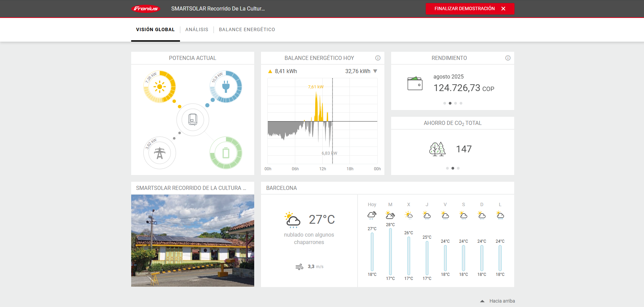
Task: Click the consumption plug icon
Action: coord(226,87)
